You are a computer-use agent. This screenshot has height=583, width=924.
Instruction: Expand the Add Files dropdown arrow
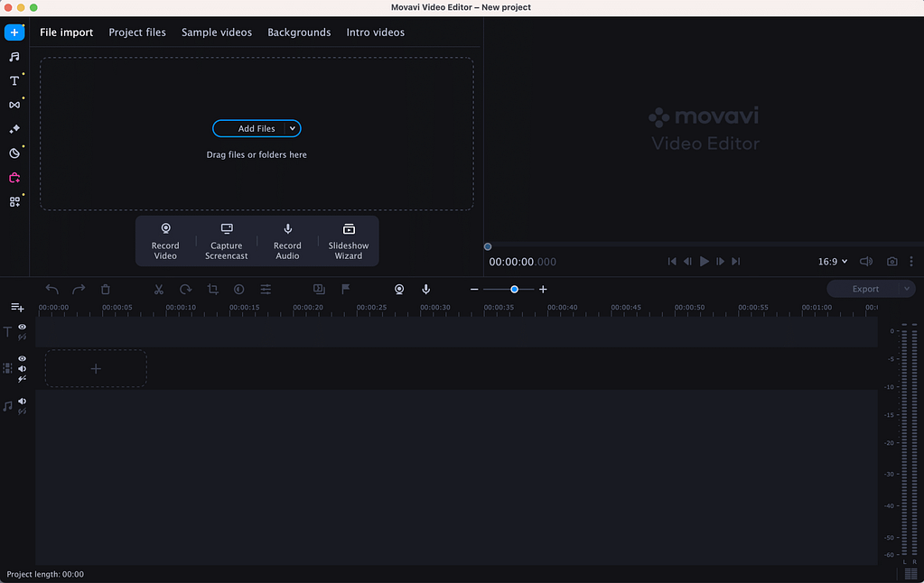[x=292, y=129]
